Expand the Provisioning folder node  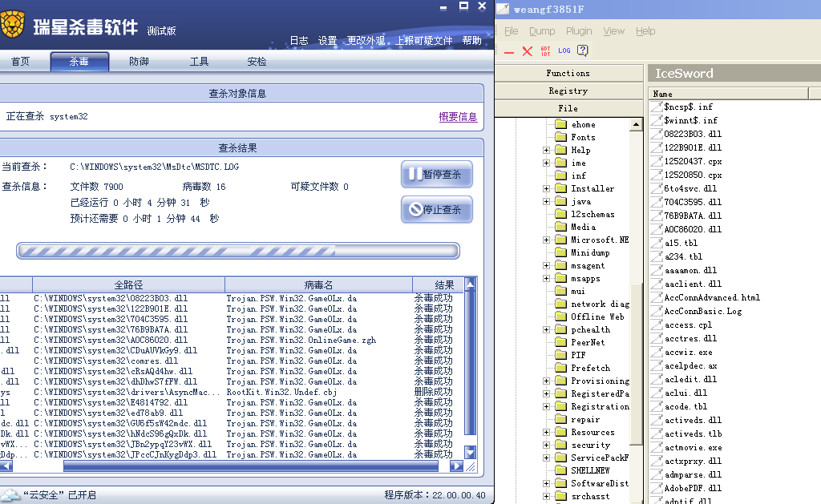pyautogui.click(x=547, y=381)
